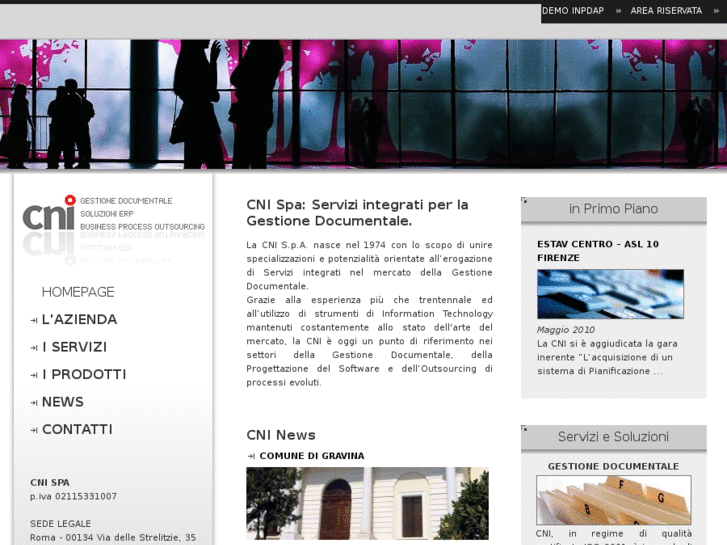727x545 pixels.
Task: Open the keyboard image thumbnail
Action: 610,294
